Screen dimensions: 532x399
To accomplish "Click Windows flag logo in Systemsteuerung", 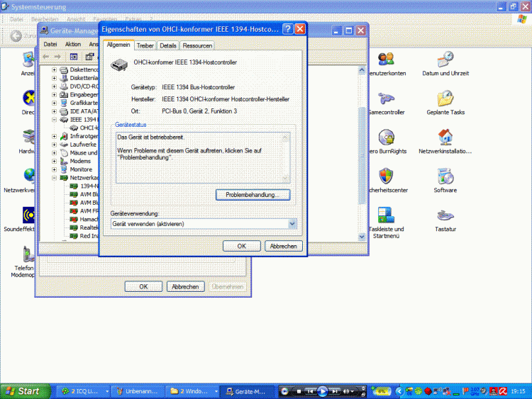I will click(x=522, y=19).
